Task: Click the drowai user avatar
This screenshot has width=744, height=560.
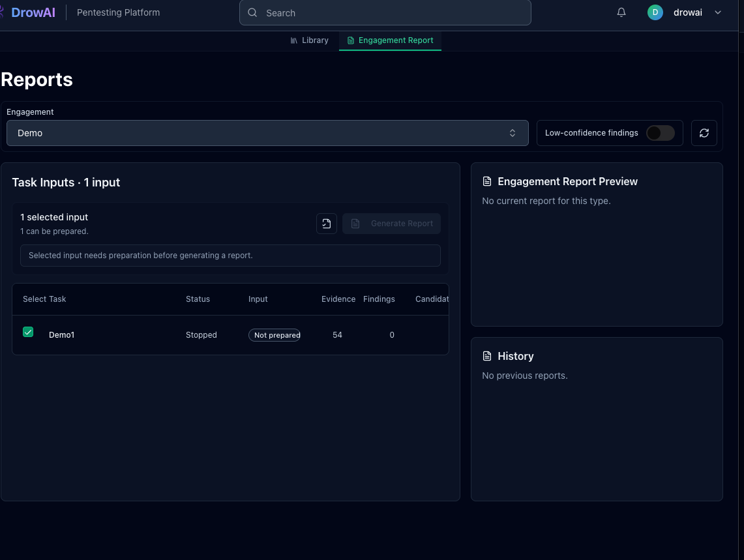Action: point(655,12)
